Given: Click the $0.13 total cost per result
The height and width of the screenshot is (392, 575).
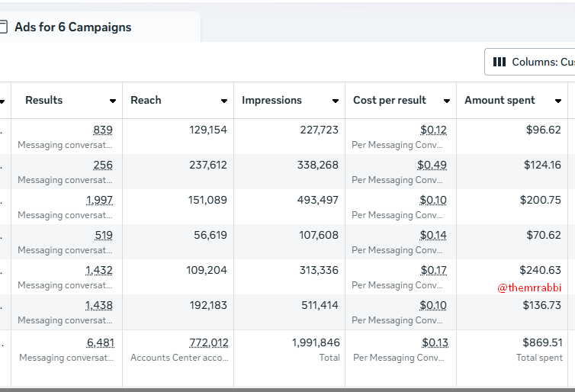Looking at the screenshot, I should click(434, 343).
